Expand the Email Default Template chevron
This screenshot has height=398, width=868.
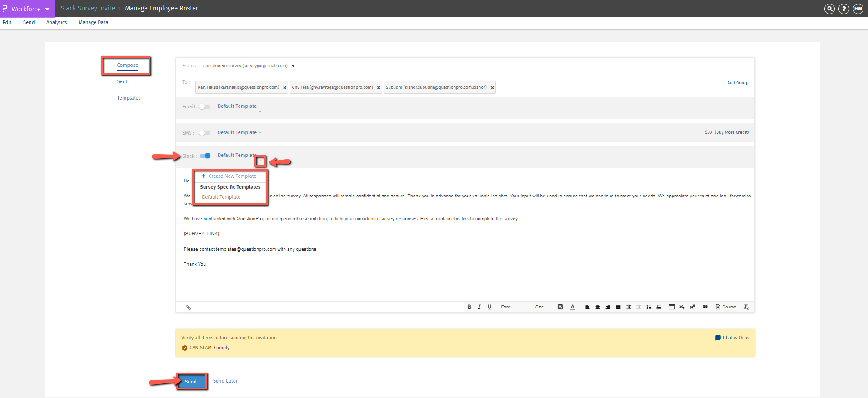click(260, 111)
